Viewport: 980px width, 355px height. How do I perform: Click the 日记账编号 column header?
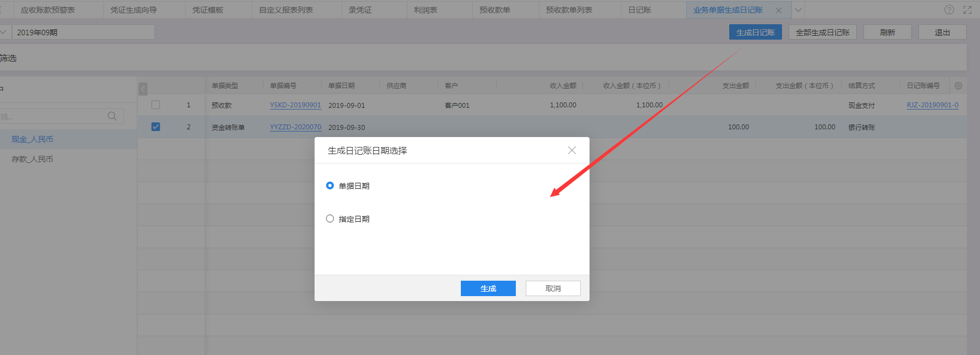[x=923, y=86]
